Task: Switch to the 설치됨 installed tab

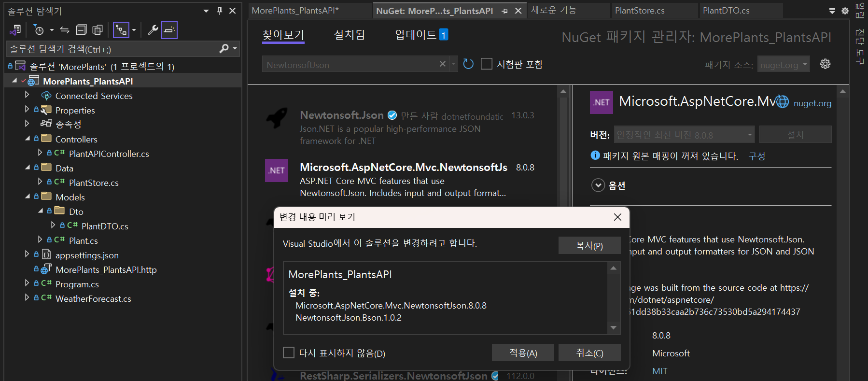Action: click(350, 35)
